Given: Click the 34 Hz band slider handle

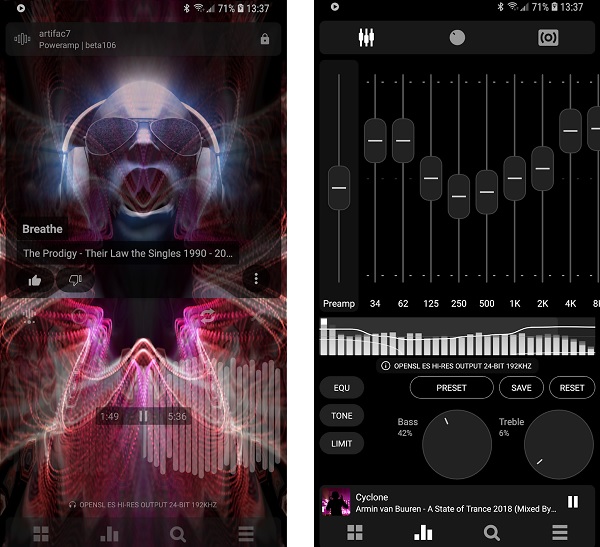Looking at the screenshot, I should (375, 140).
